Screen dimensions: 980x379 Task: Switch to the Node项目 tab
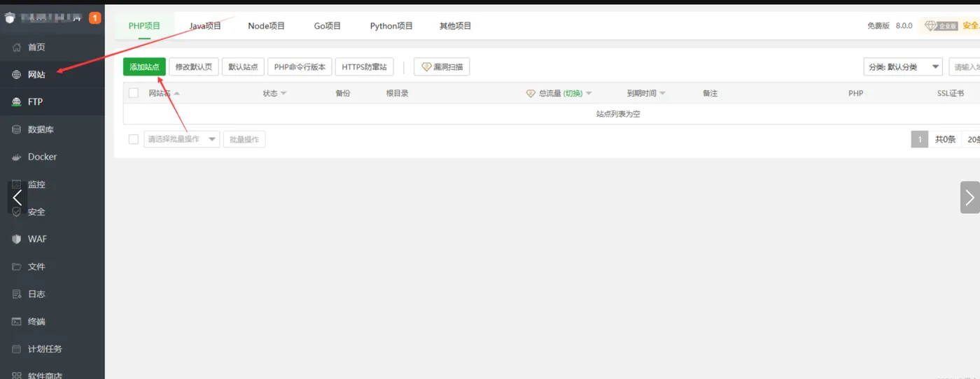pyautogui.click(x=267, y=26)
